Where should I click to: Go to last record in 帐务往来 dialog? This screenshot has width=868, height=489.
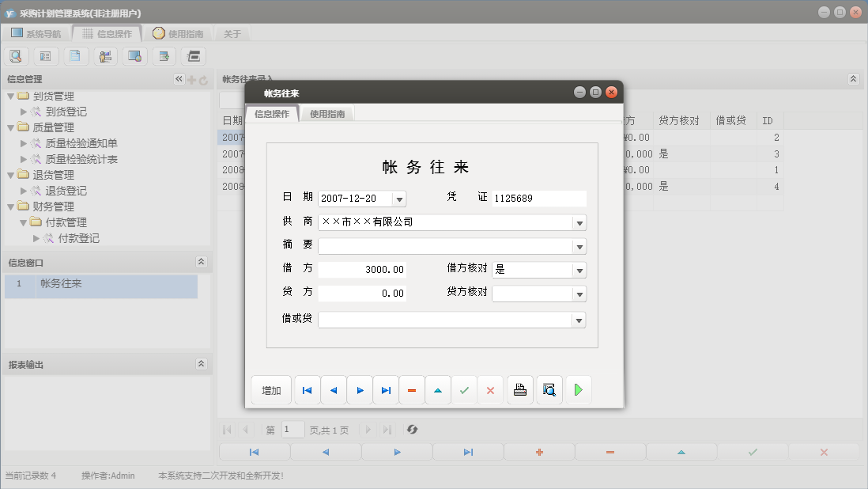click(x=386, y=390)
